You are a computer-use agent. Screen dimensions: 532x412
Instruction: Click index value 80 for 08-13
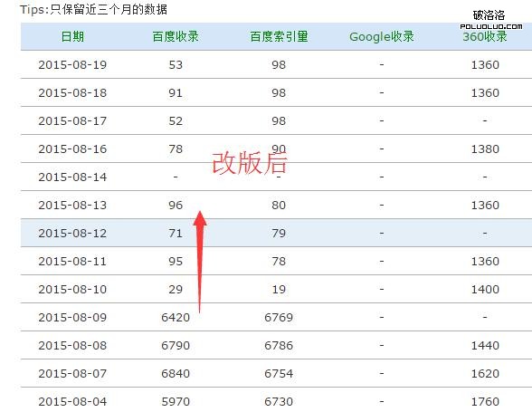(x=279, y=206)
